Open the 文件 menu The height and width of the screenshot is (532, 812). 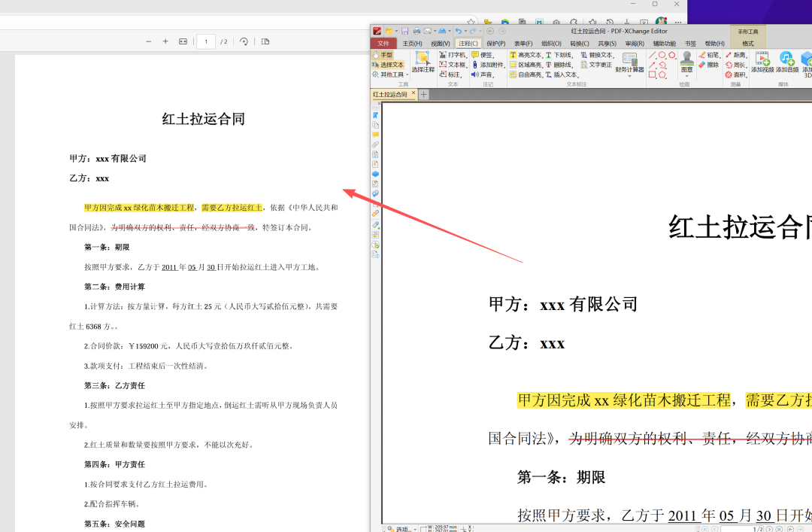click(383, 43)
